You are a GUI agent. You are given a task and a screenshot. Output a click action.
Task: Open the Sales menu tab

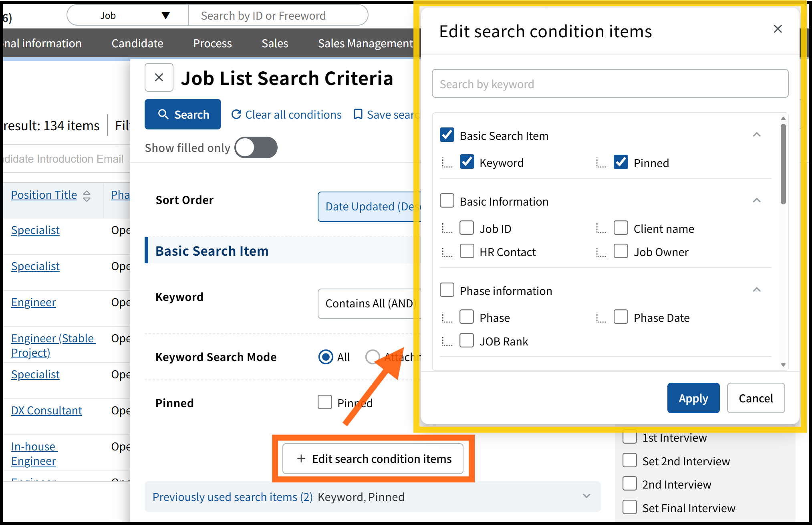(x=275, y=43)
